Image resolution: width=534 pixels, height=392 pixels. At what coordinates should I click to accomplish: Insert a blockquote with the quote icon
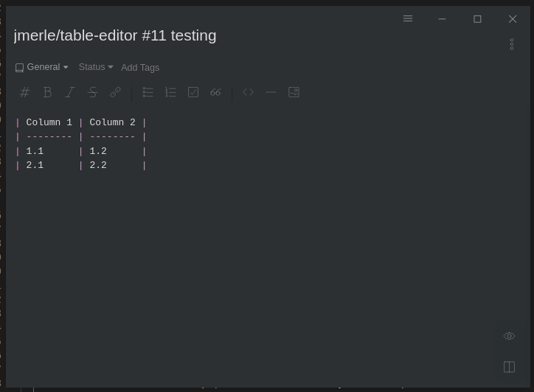tap(215, 92)
